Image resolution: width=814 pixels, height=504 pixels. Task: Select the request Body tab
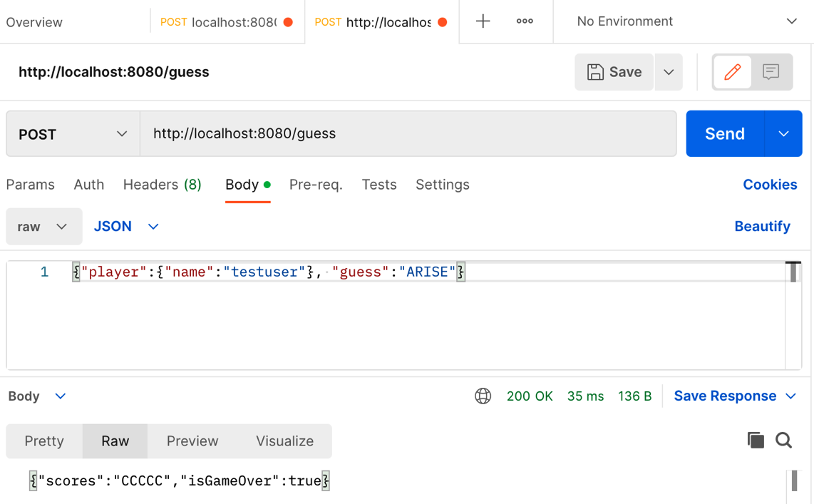tap(247, 184)
